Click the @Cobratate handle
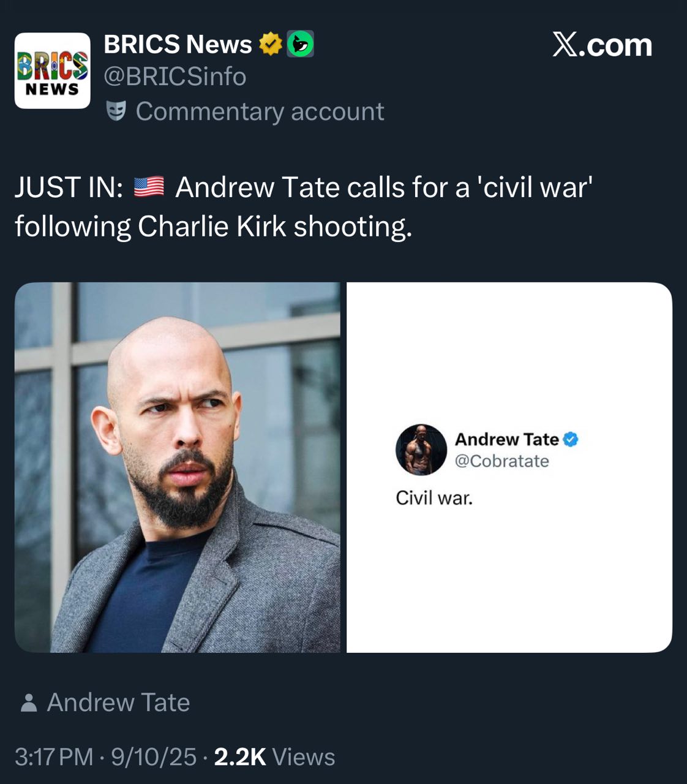687x784 pixels. tap(501, 461)
